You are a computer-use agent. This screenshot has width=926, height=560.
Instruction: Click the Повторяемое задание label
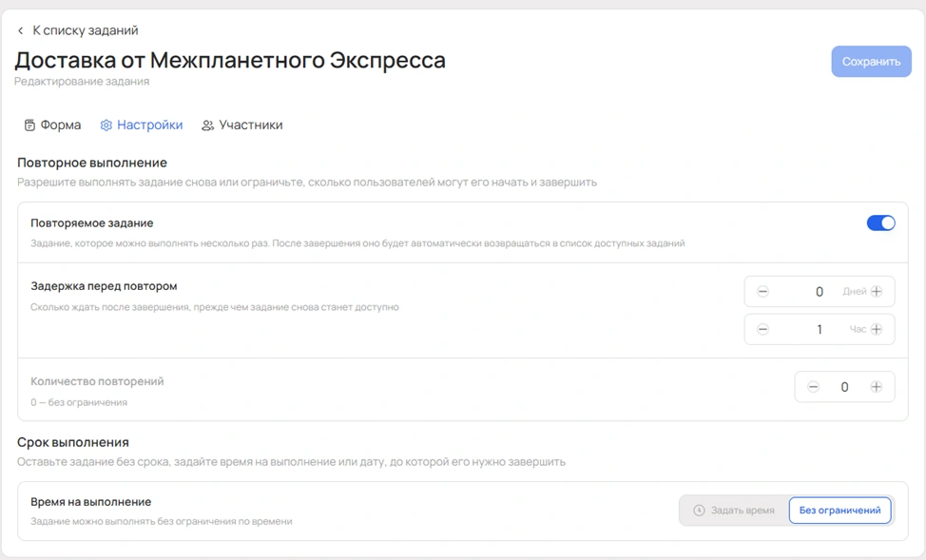point(92,222)
